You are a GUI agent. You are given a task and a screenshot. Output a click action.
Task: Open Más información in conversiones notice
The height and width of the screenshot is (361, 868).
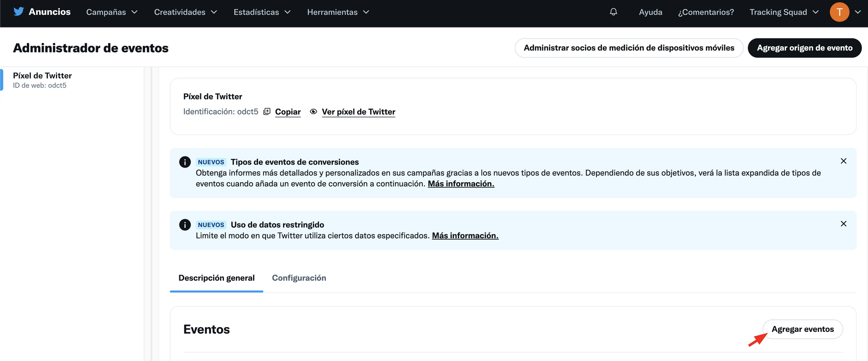[x=461, y=184]
